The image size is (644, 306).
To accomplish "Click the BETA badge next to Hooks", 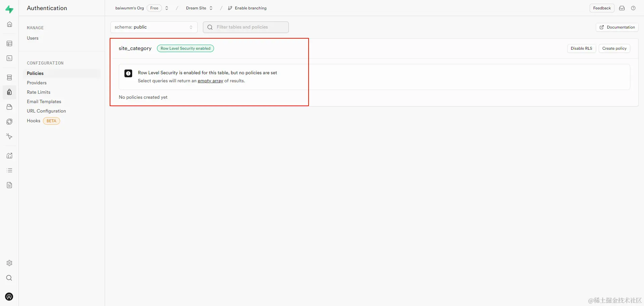I will click(x=51, y=121).
